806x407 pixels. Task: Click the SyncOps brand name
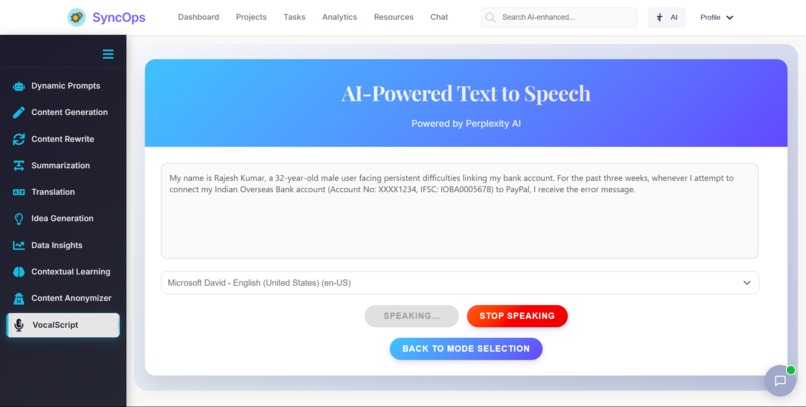119,17
